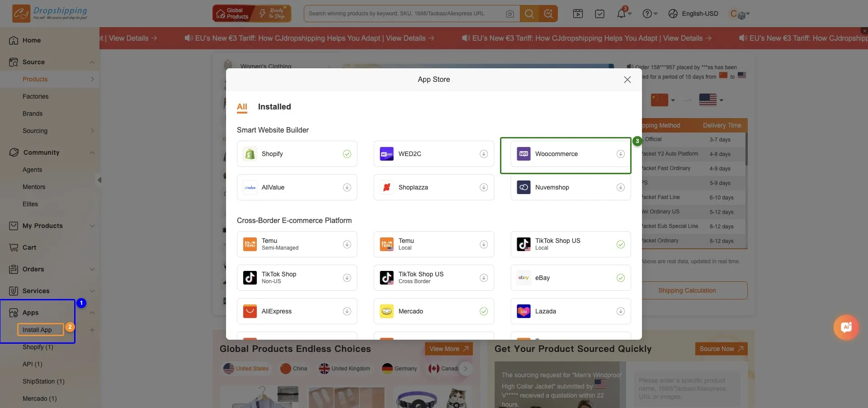This screenshot has height=408, width=868.
Task: Open Factories in sidebar
Action: [35, 96]
